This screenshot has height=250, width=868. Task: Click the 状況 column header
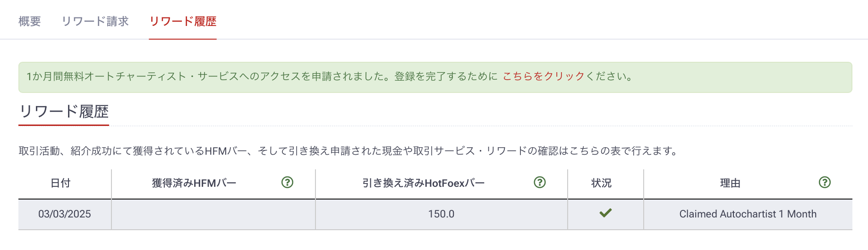tap(601, 183)
